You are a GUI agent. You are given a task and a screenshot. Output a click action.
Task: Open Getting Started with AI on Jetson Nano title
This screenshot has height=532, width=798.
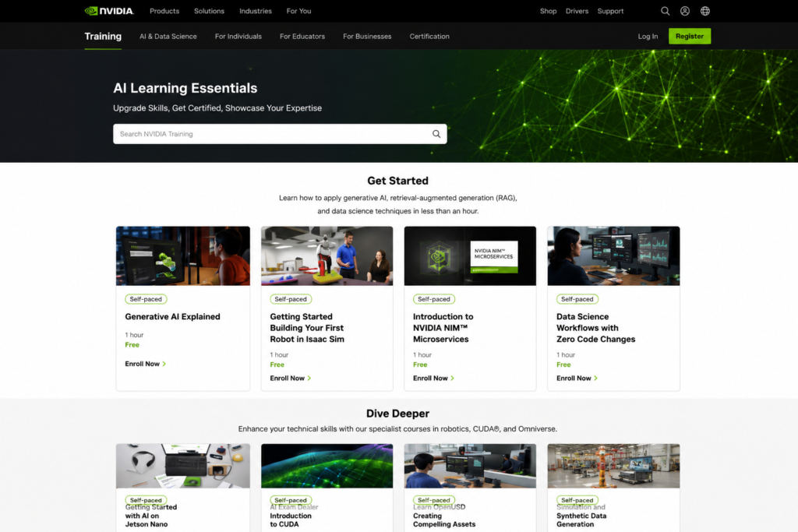(150, 515)
